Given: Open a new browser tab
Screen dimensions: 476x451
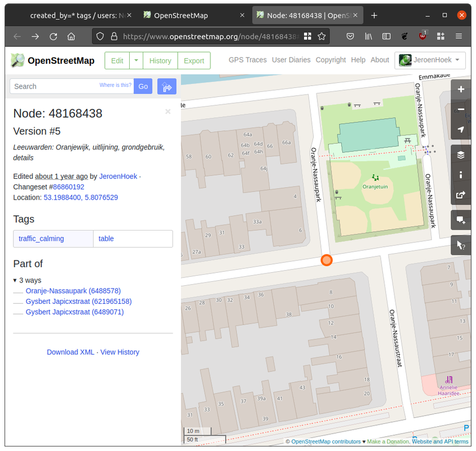Looking at the screenshot, I should (x=374, y=15).
